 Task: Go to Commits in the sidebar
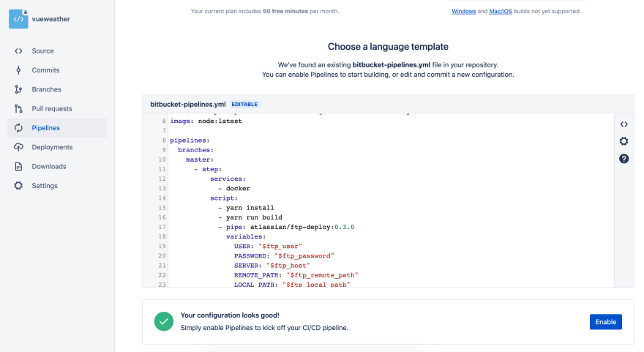[x=57, y=70]
